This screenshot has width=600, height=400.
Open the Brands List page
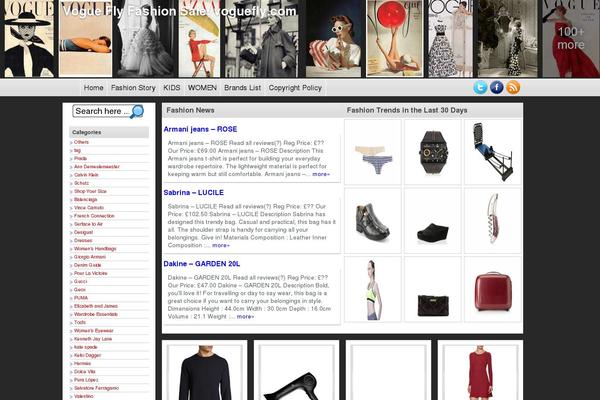click(242, 88)
